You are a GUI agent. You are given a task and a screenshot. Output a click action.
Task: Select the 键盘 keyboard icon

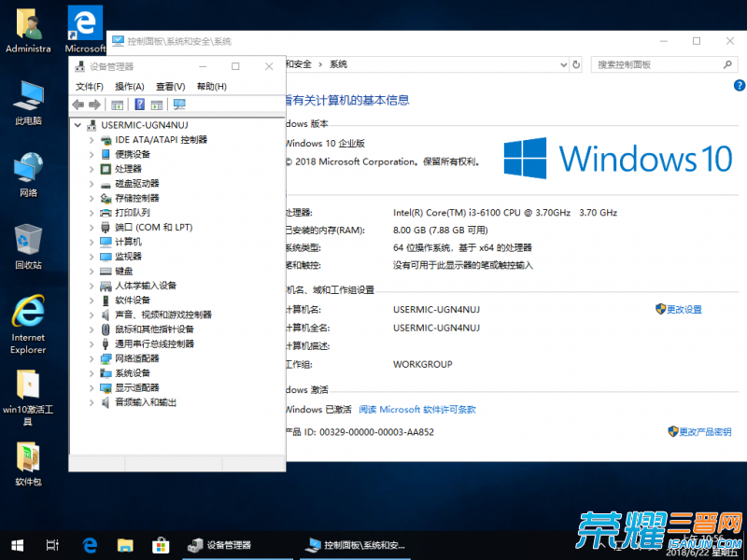[106, 272]
